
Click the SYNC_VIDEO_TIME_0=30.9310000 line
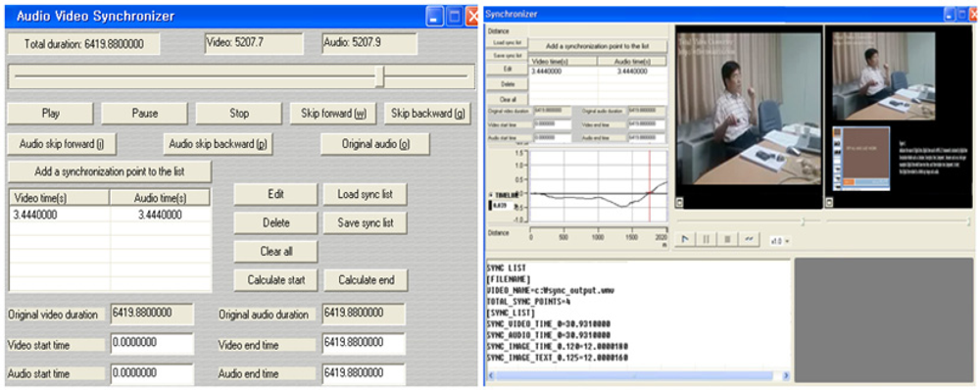coord(549,324)
